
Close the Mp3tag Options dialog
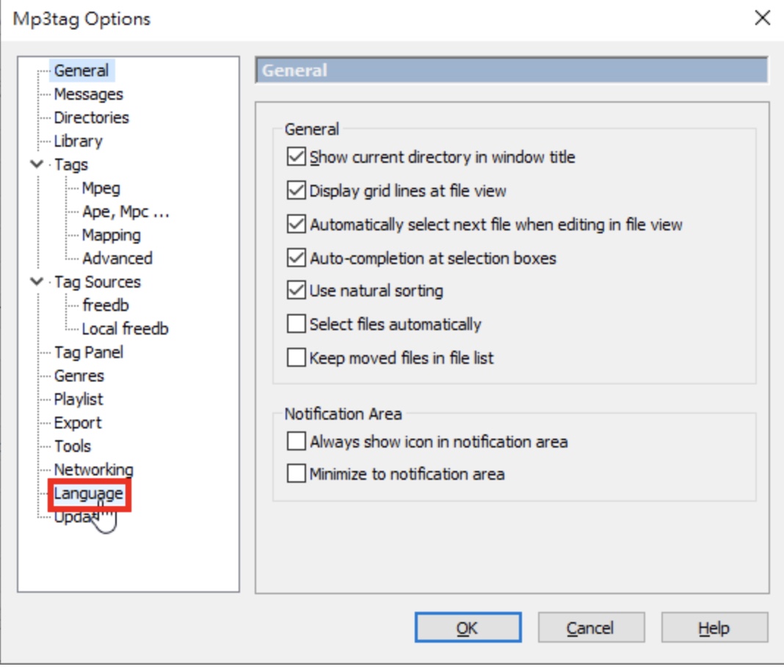click(x=762, y=18)
